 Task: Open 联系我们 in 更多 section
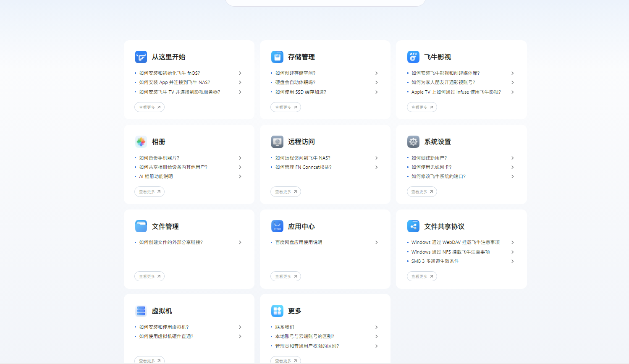click(285, 327)
